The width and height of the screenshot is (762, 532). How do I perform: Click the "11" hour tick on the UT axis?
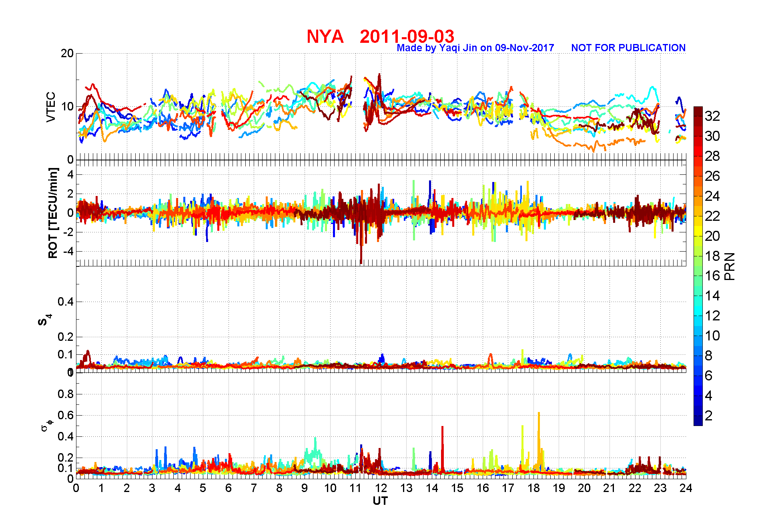coord(355,488)
